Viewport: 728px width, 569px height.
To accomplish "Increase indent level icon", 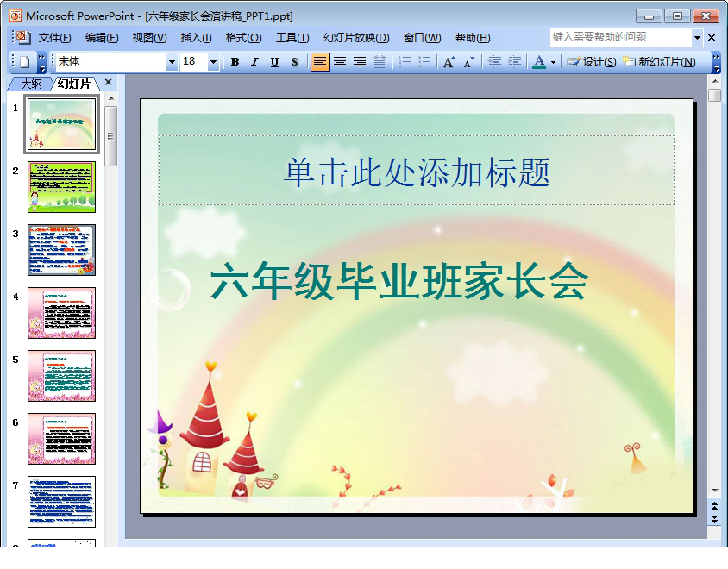I will pos(514,62).
